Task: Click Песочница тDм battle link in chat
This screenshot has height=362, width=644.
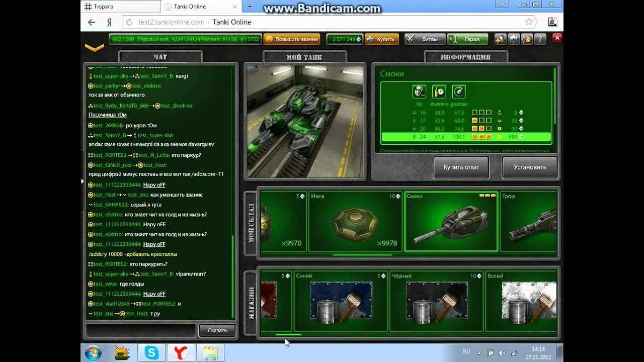Action: 108,115
